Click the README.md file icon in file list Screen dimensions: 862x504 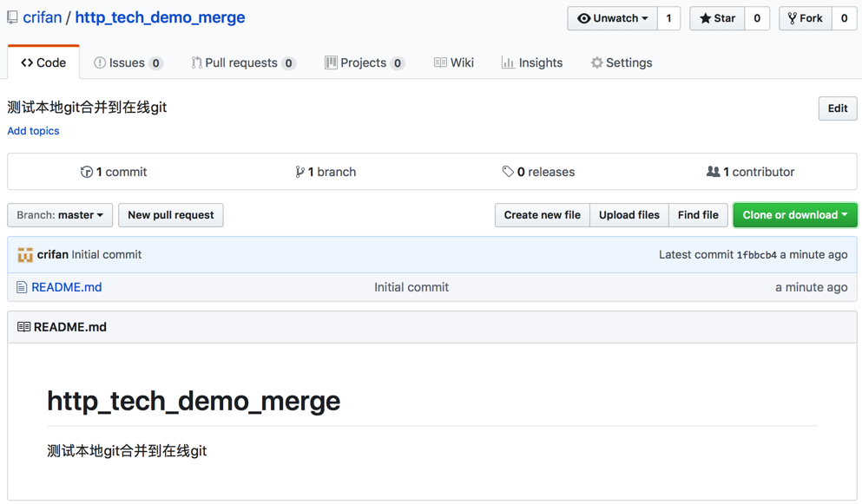tap(22, 287)
